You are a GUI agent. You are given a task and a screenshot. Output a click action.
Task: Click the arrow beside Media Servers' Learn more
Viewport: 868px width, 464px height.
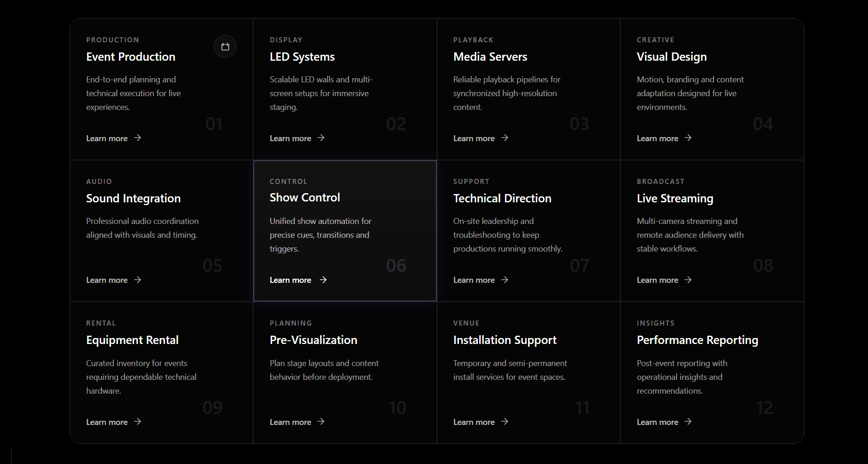tap(505, 138)
